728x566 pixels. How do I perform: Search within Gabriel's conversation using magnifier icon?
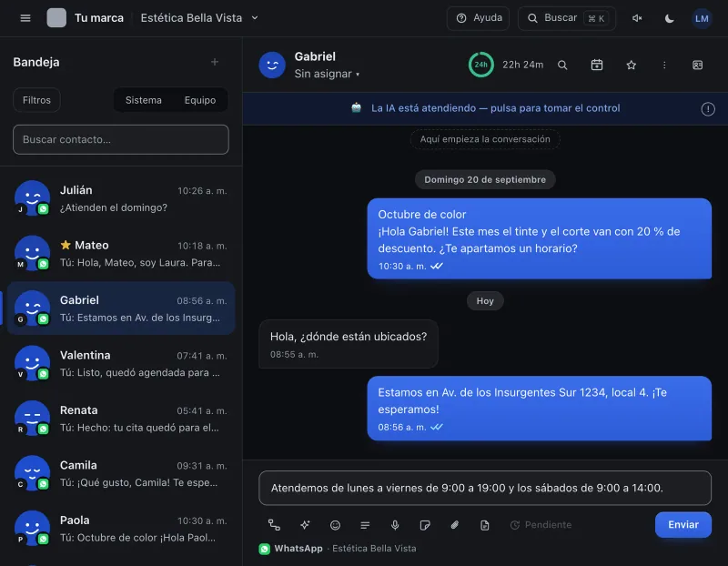coord(562,65)
